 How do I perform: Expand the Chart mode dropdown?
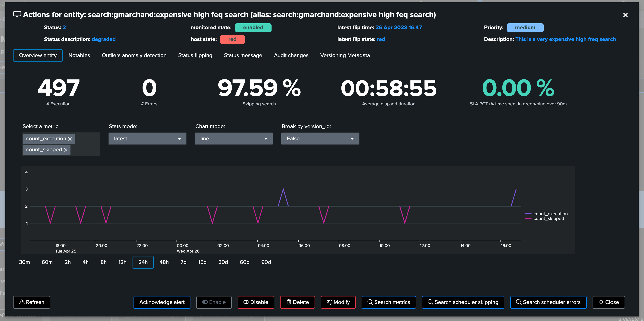tap(233, 139)
